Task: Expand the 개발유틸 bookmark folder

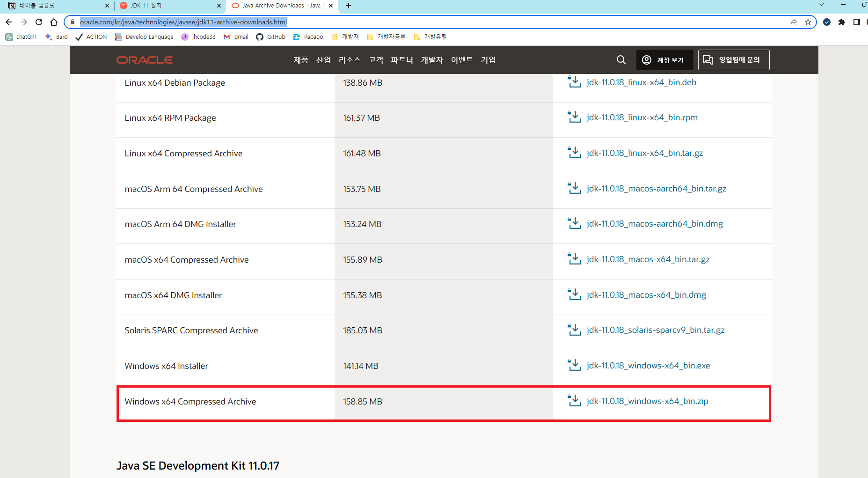Action: [x=430, y=37]
